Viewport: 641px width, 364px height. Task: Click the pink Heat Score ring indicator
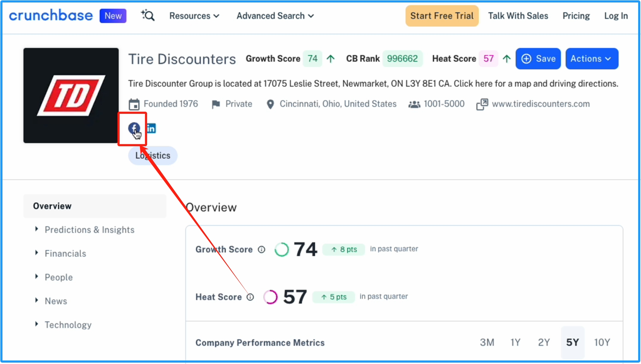[x=271, y=297]
